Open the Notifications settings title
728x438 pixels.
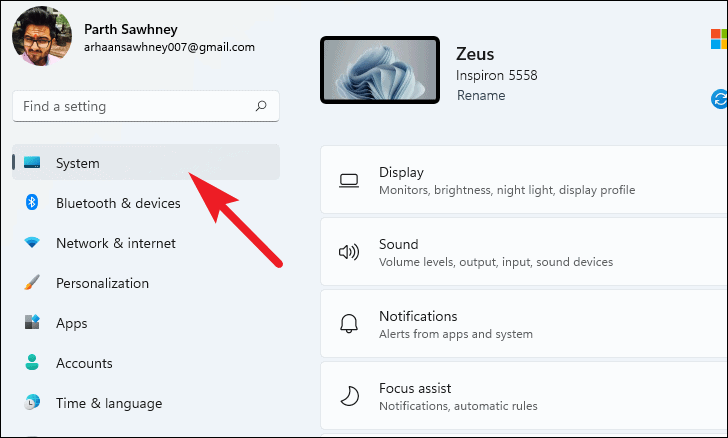click(x=418, y=316)
